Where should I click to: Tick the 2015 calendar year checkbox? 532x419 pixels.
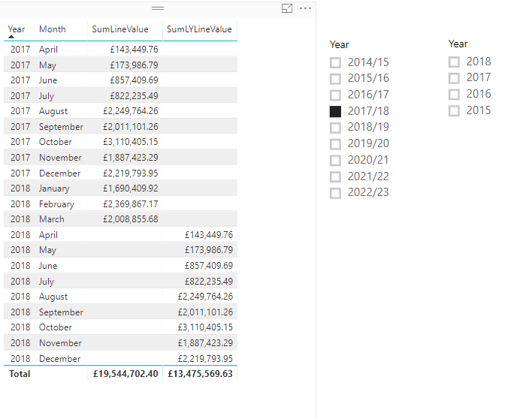(454, 110)
